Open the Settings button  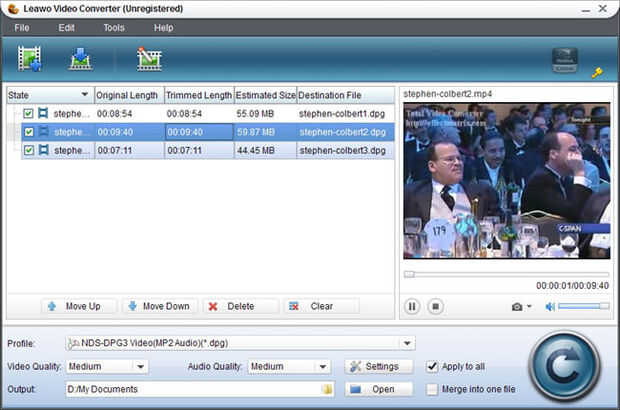coord(379,367)
